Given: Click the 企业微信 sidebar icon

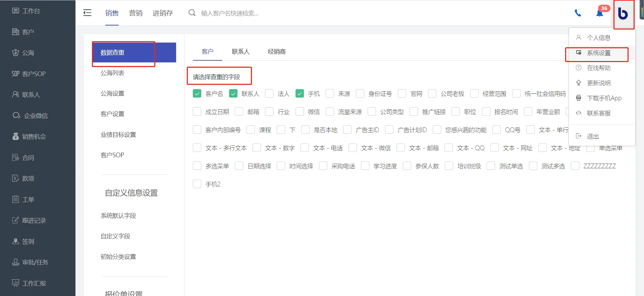Looking at the screenshot, I should click(16, 116).
